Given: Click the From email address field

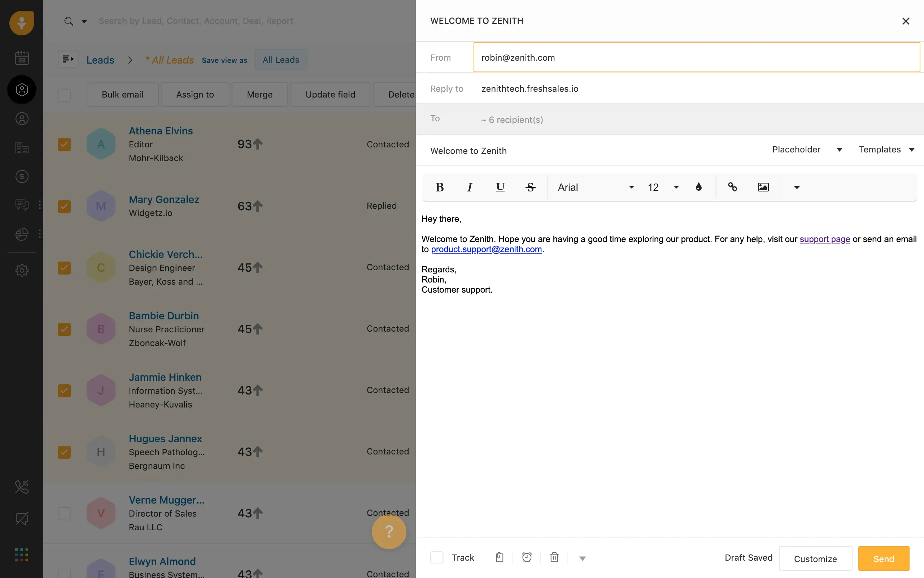Looking at the screenshot, I should coord(697,57).
